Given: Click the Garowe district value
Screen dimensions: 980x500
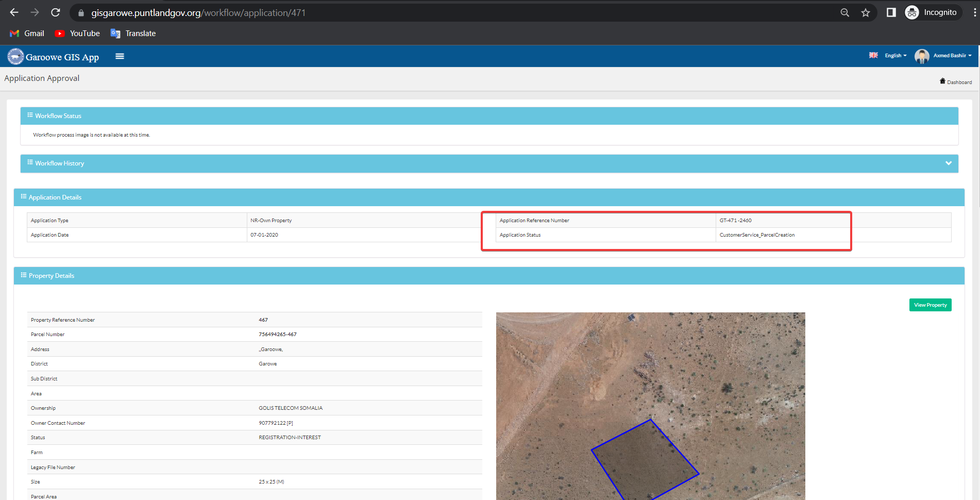Looking at the screenshot, I should [268, 364].
